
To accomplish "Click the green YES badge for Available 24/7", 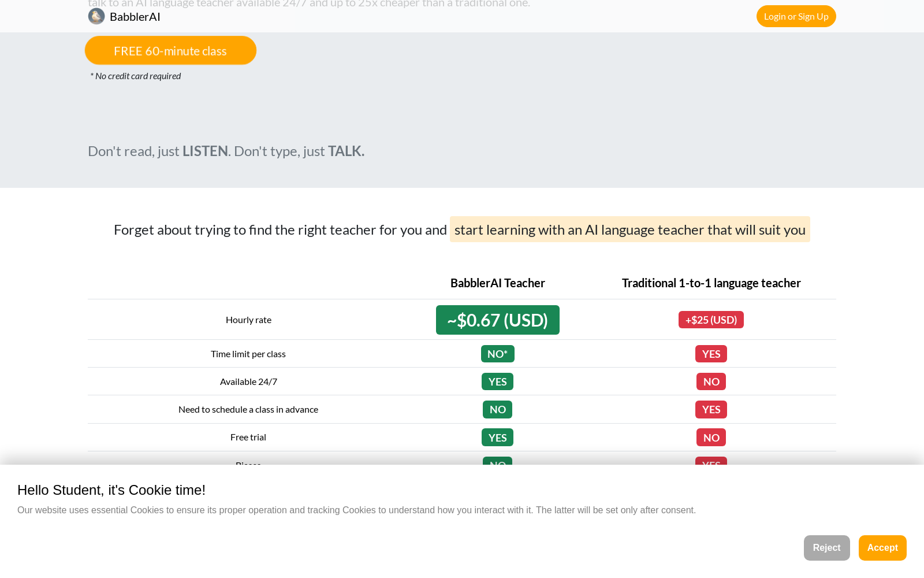I will click(497, 381).
